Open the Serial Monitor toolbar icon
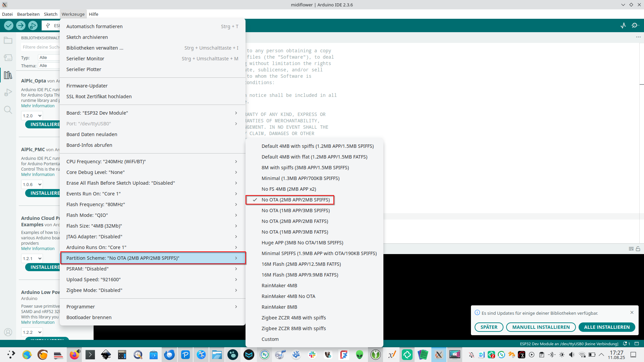 [635, 25]
